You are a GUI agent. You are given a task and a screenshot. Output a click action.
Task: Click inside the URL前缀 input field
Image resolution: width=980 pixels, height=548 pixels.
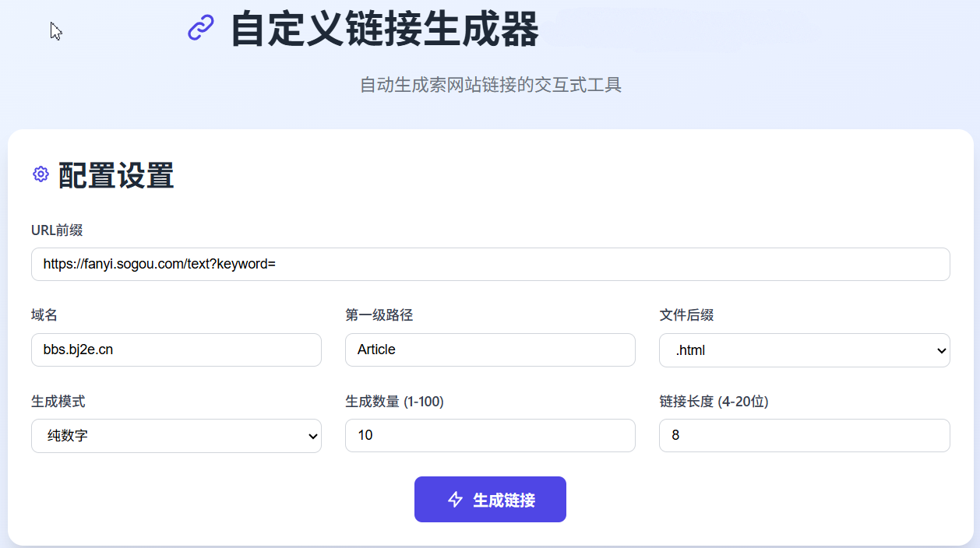point(490,264)
